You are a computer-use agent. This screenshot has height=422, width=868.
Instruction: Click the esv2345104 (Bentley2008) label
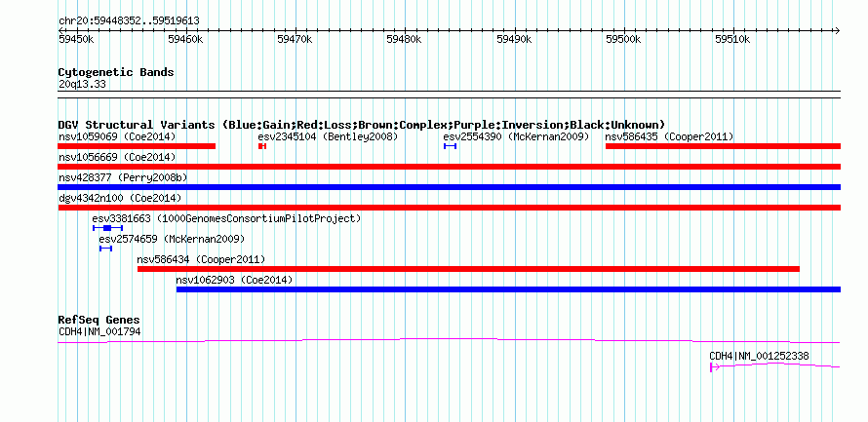pyautogui.click(x=328, y=136)
